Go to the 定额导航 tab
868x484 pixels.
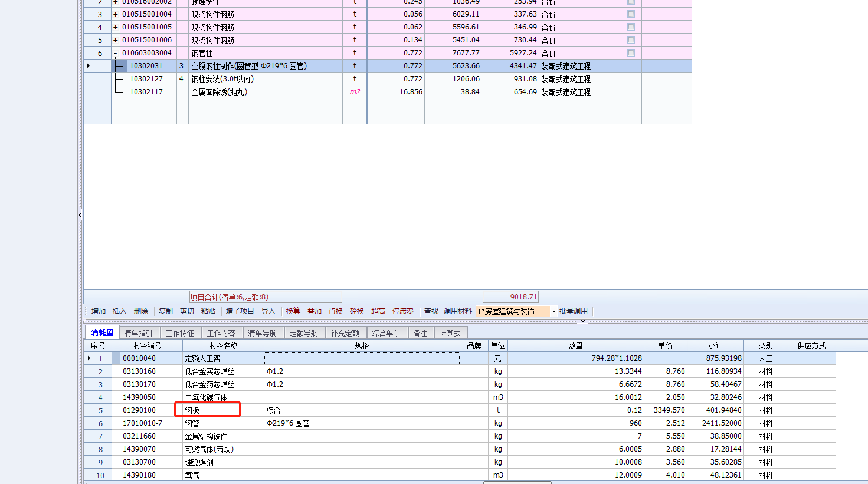pyautogui.click(x=304, y=333)
